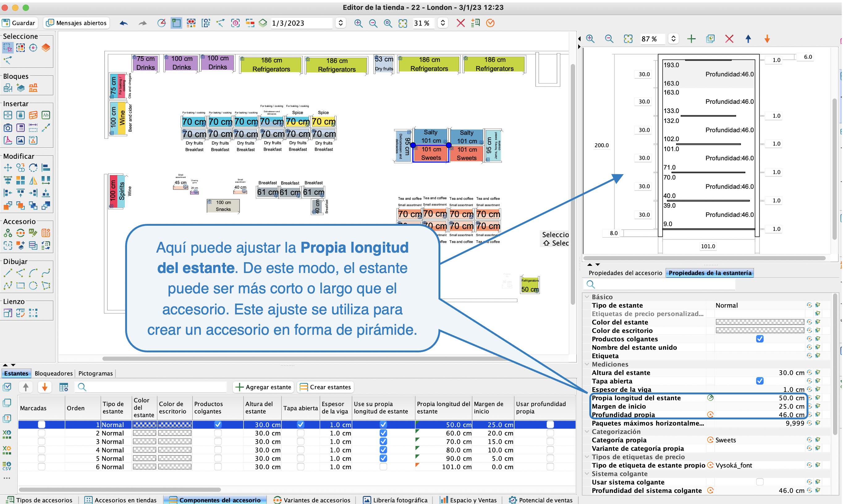The height and width of the screenshot is (504, 843).
Task: Select the orange stacked layers tool in Seleccione
Action: tap(46, 48)
